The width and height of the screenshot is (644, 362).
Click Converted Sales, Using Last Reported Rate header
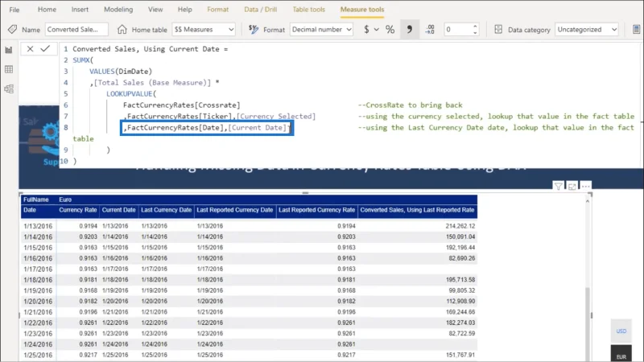tap(417, 210)
